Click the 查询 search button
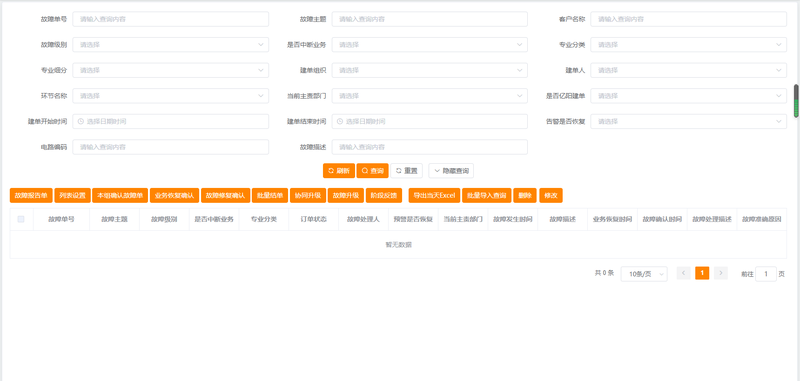Viewport: 800px width, 381px height. [x=372, y=171]
